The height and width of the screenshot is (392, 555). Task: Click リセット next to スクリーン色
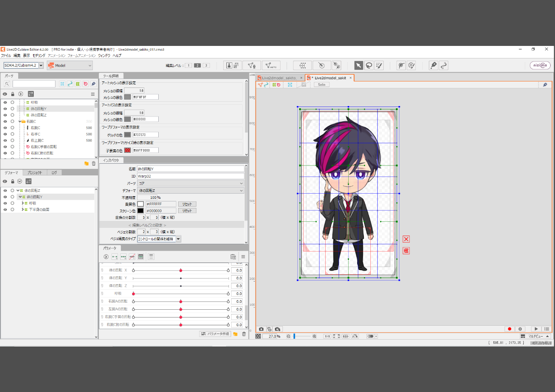pyautogui.click(x=187, y=211)
